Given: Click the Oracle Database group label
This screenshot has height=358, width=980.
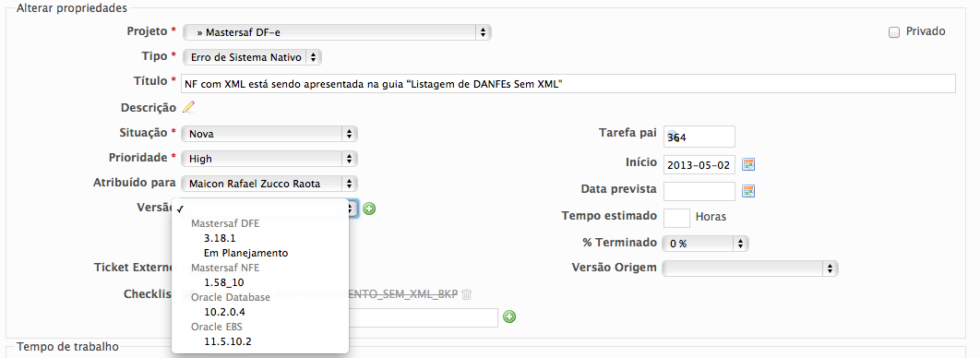Looking at the screenshot, I should click(x=231, y=297).
